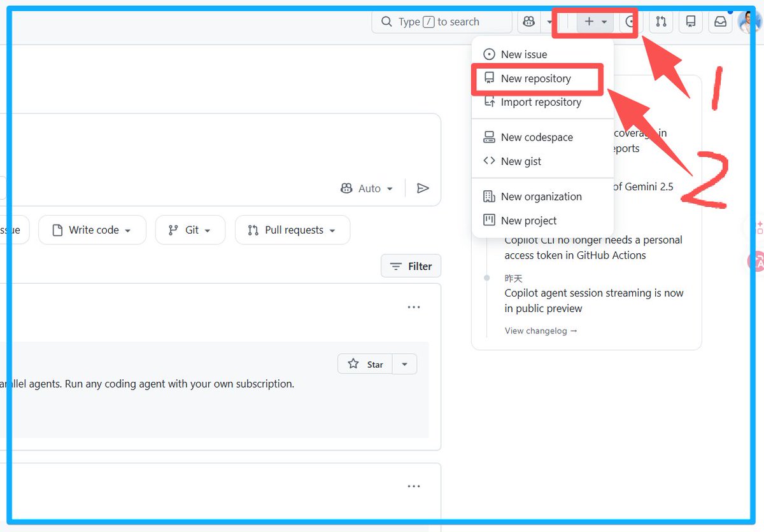Open the pull requests icon in header

click(x=661, y=22)
